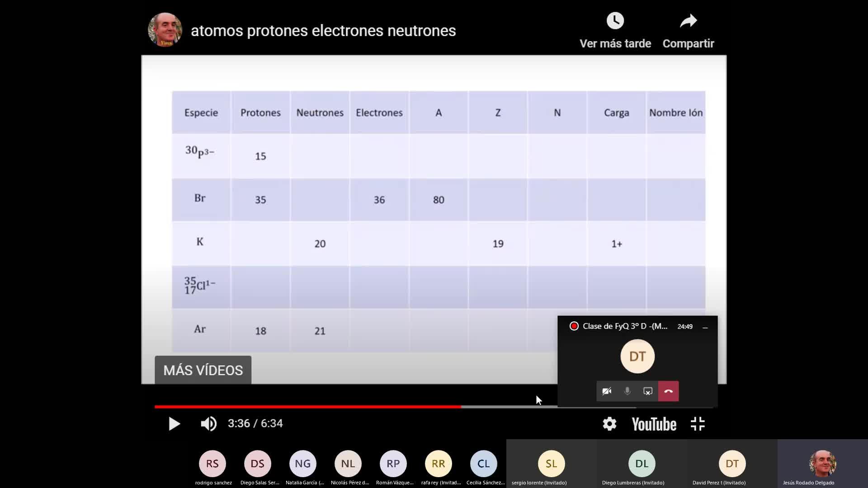The width and height of the screenshot is (868, 488).
Task: Select participant rodrigo sanchez avatar
Action: pos(212,464)
